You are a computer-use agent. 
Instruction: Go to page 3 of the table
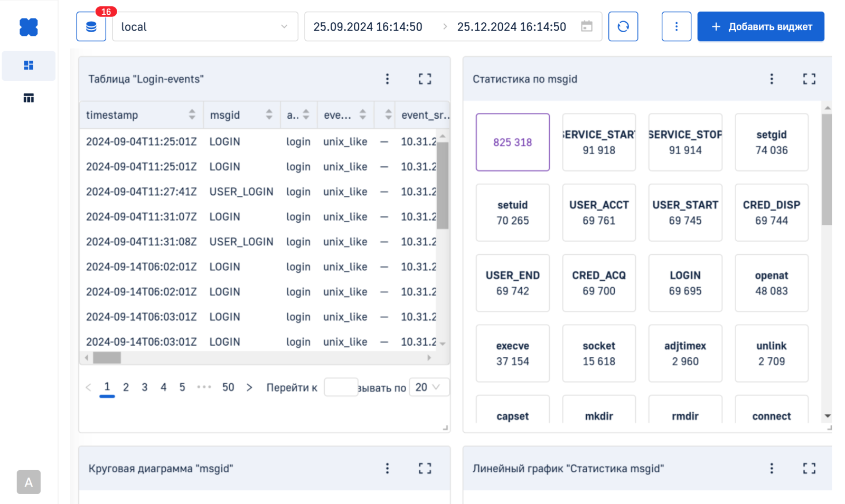(x=144, y=387)
